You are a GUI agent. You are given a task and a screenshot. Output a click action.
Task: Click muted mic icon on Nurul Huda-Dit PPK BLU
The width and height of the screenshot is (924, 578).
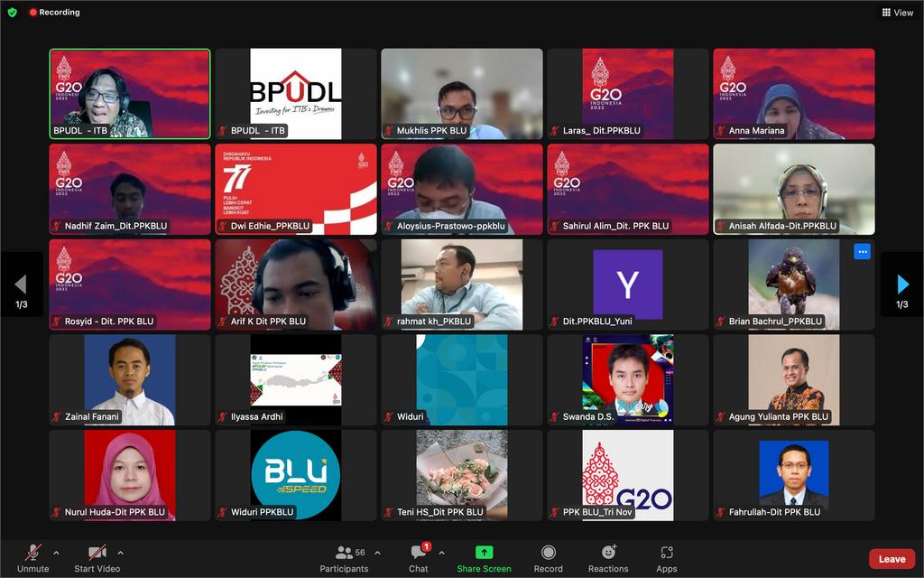(57, 513)
